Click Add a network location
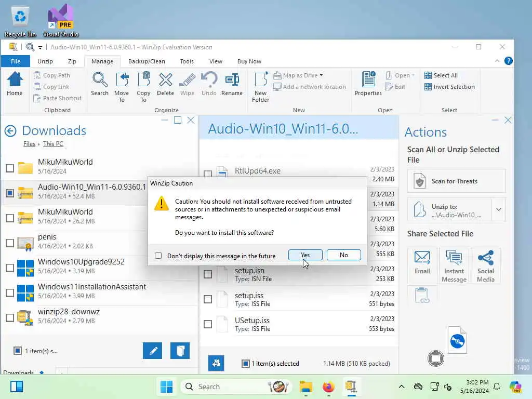 (x=310, y=87)
